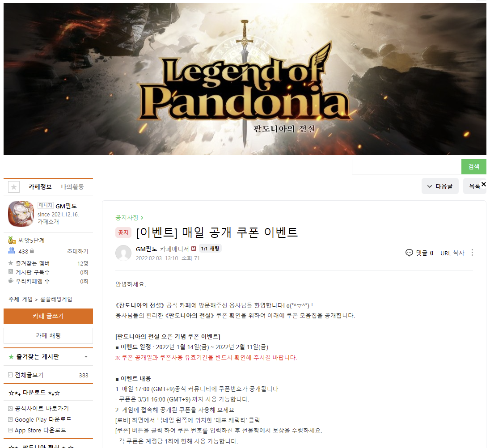490x448 pixels.
Task: Click the 전체글보기 board icon
Action: click(x=10, y=375)
